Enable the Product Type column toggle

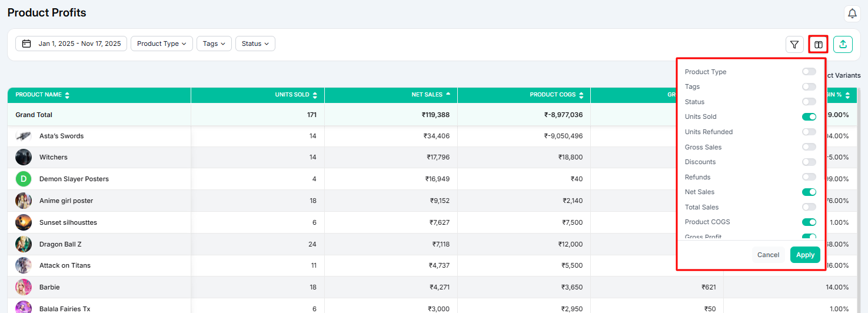[x=809, y=72]
